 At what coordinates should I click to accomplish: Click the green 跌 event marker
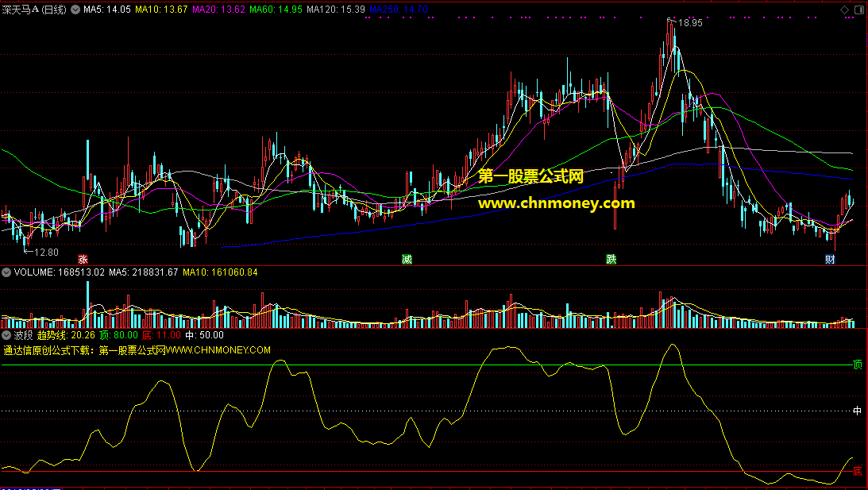coord(611,259)
